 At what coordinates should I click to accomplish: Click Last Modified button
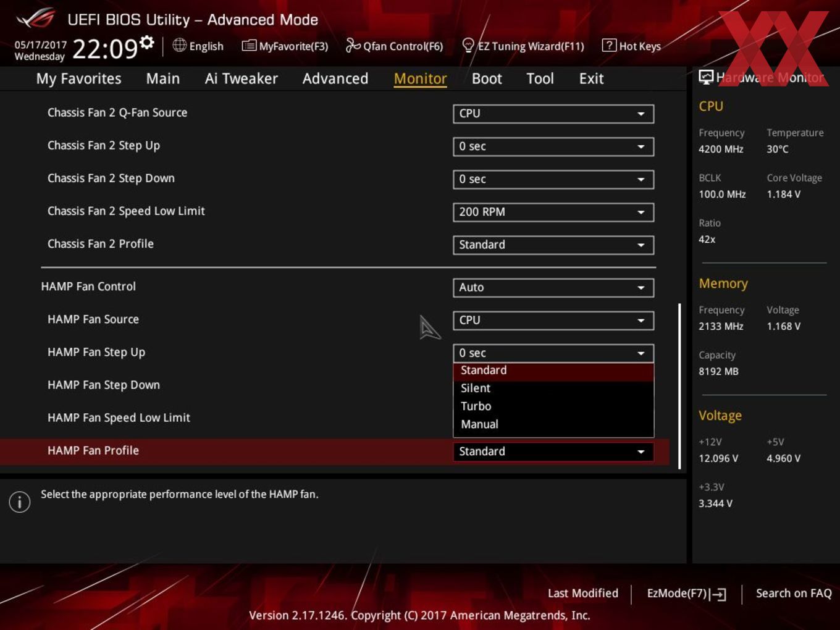coord(582,594)
